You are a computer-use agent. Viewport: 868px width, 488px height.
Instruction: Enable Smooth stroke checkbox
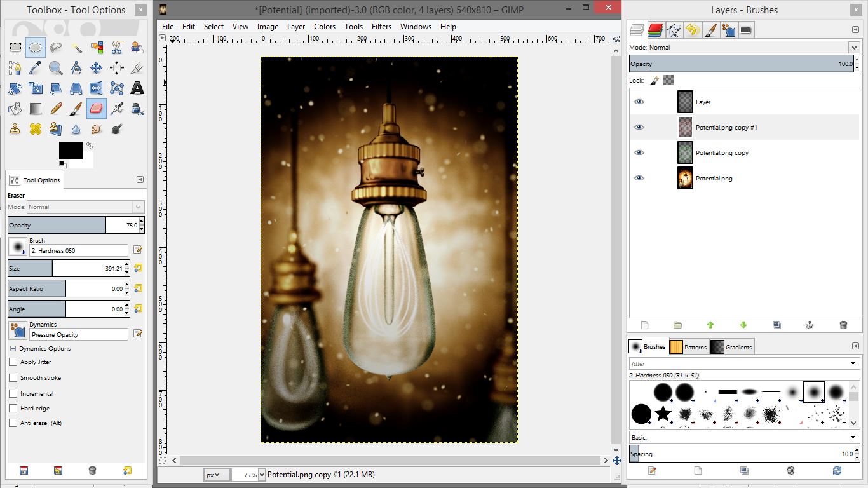pyautogui.click(x=13, y=377)
